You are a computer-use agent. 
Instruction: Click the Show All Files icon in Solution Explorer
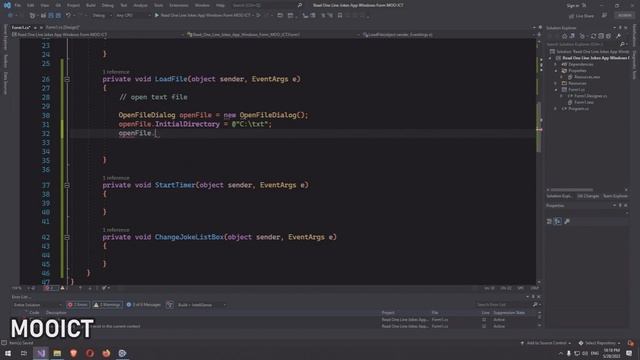tap(608, 36)
